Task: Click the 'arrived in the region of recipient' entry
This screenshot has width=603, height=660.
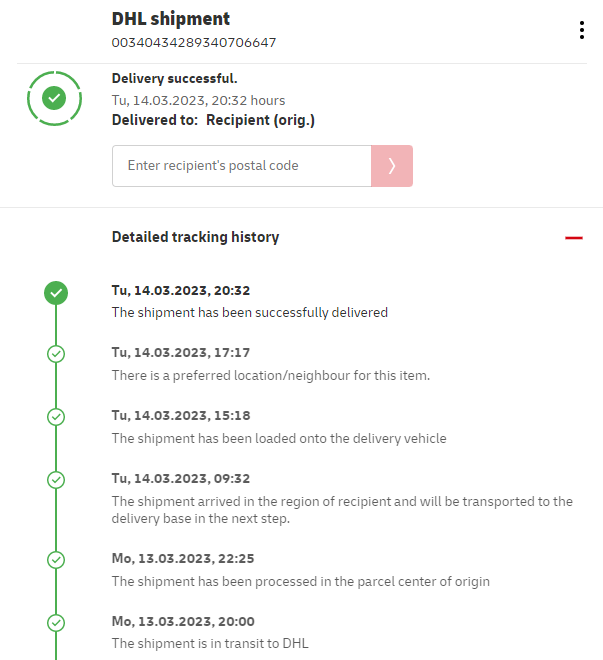Action: click(x=342, y=509)
